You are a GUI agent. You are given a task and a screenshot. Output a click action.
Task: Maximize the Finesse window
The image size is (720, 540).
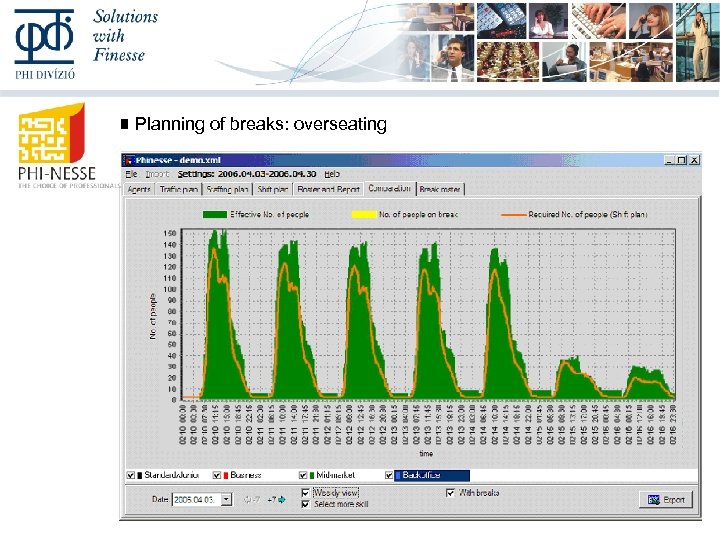(x=682, y=160)
